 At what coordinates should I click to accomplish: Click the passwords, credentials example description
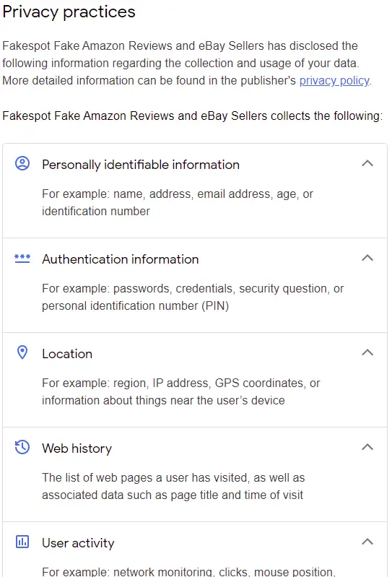[193, 297]
